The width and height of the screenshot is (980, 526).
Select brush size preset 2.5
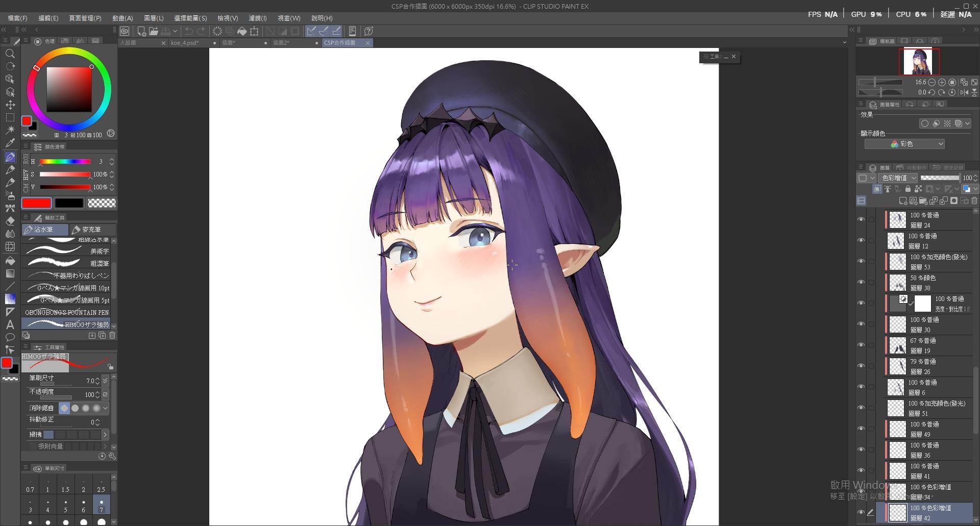(101, 485)
